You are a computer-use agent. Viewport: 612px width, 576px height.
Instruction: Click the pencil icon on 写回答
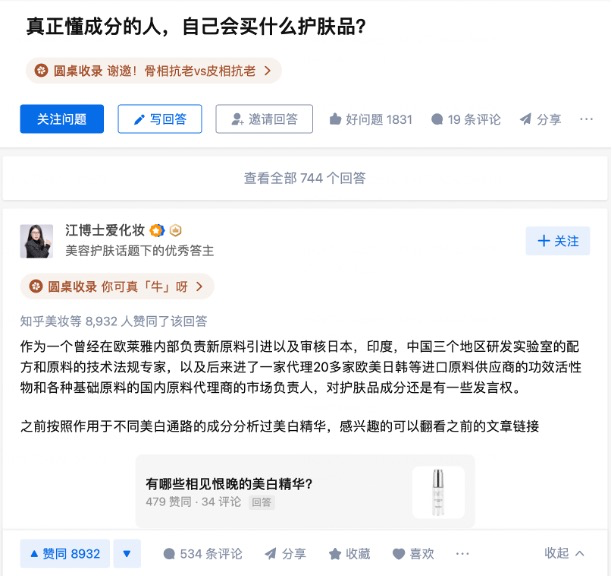click(x=139, y=119)
